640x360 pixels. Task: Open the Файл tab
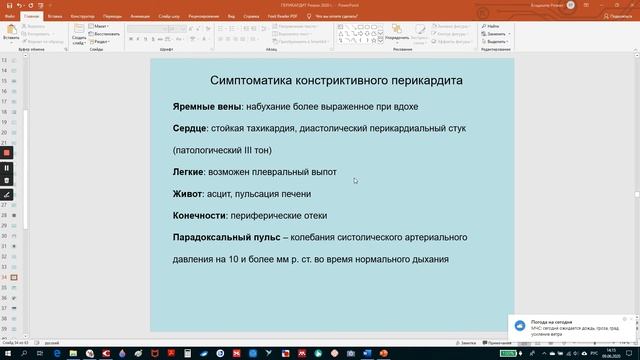point(10,16)
